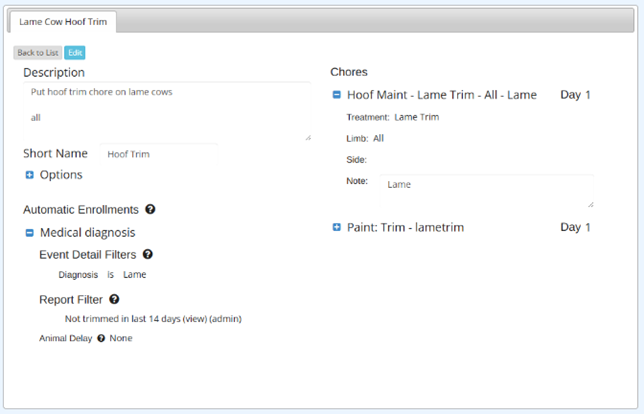Click inside the Description text area
Screen dimensions: 644x414
[x=167, y=111]
